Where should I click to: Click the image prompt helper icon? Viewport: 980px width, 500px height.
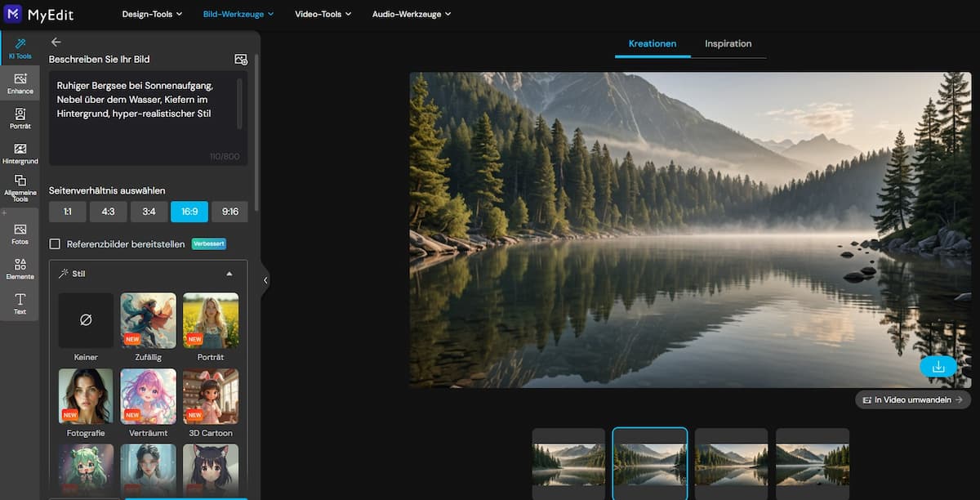241,60
